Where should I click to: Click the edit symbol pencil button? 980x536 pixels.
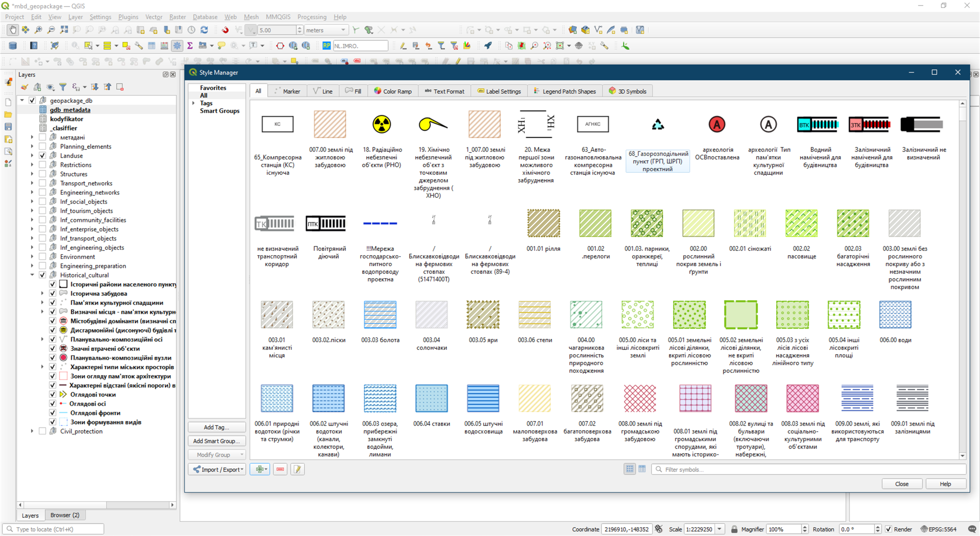297,469
